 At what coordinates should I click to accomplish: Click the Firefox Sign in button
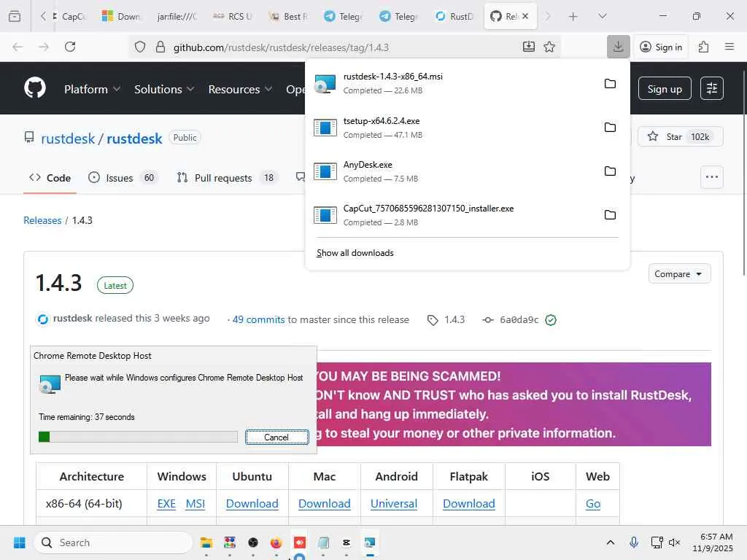point(661,47)
